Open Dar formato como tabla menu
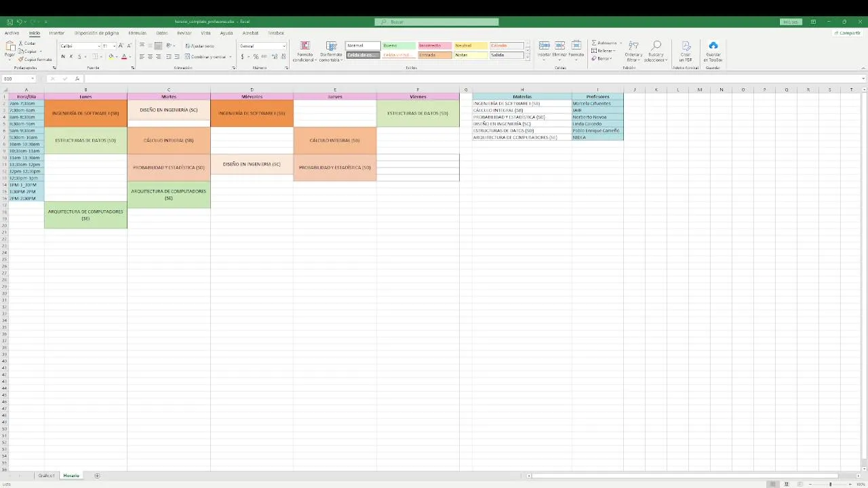 [x=331, y=52]
